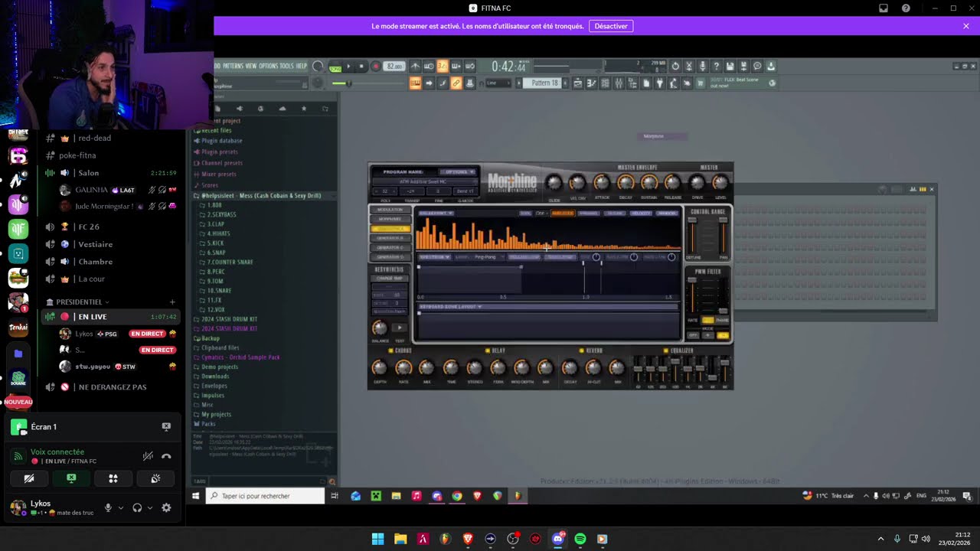Open the VIEW menu
Viewport: 980px width, 551px height.
click(251, 67)
